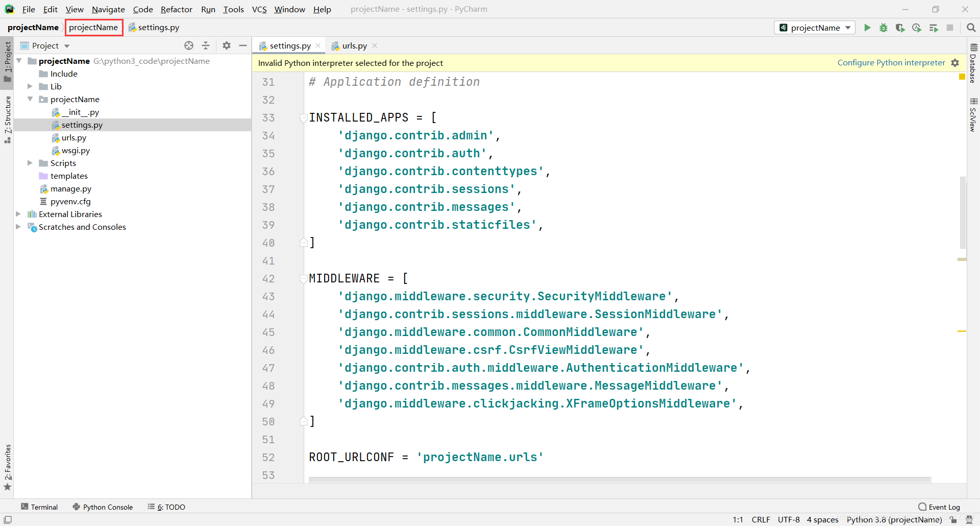Click the CRLF line separator indicator

(761, 519)
